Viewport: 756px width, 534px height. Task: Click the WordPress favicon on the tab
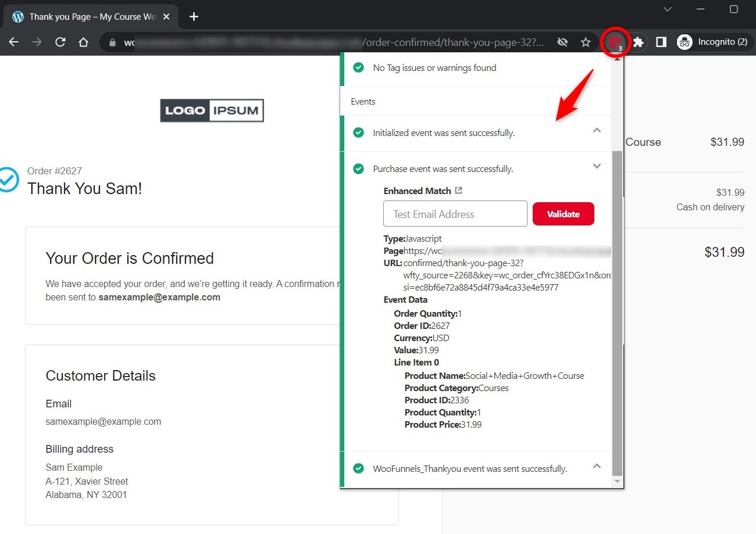[x=17, y=16]
